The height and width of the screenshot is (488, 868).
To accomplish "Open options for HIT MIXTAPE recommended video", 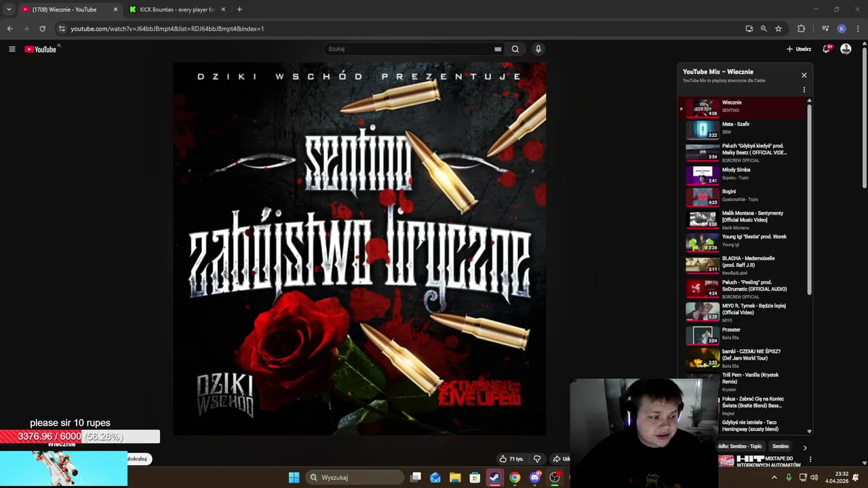I will 810,460.
